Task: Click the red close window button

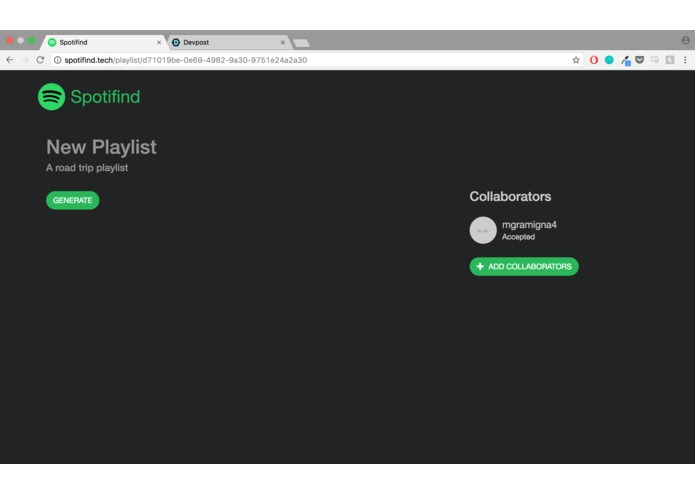Action: point(9,40)
